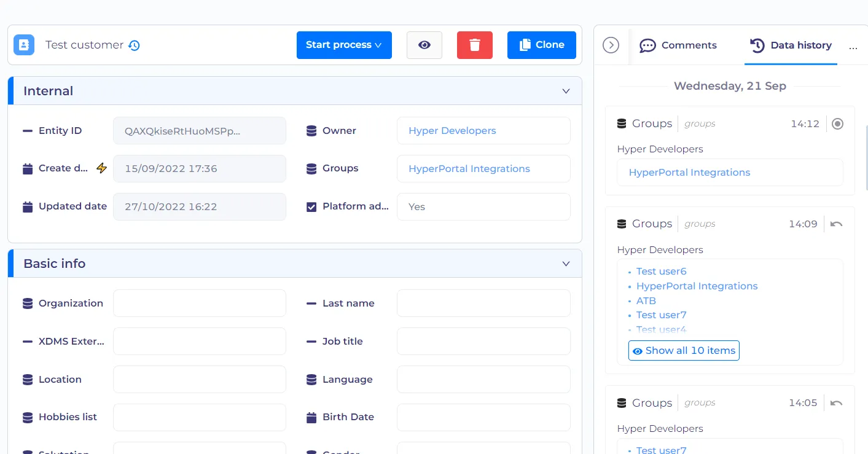Click the Hobbies list input field

pos(200,417)
